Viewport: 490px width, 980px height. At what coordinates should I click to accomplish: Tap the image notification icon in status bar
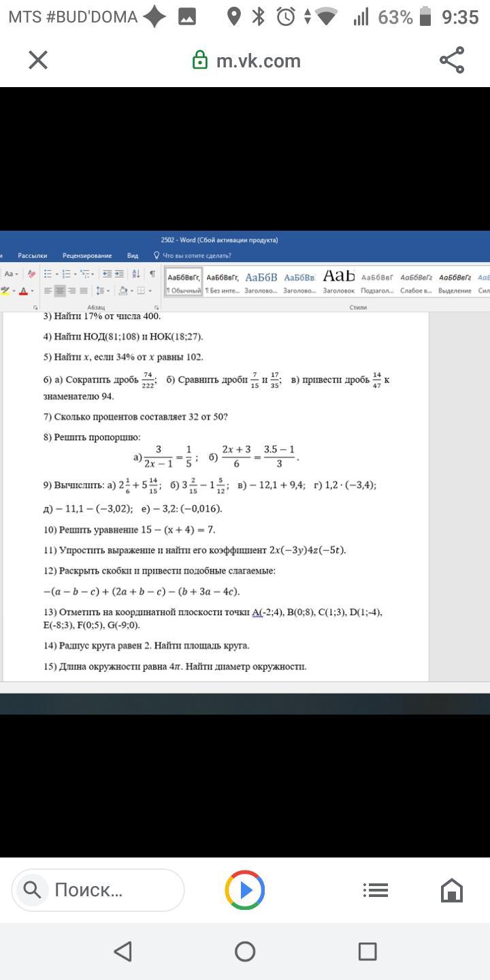(x=187, y=16)
